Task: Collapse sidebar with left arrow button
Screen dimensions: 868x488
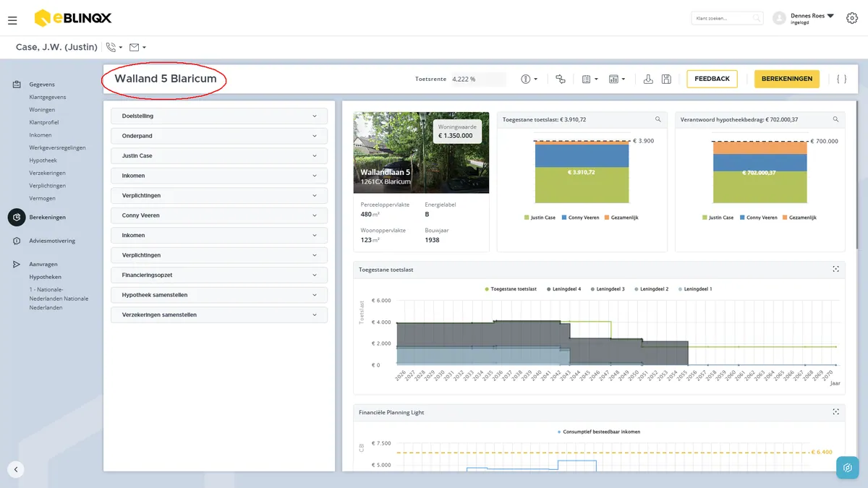Action: click(x=16, y=469)
